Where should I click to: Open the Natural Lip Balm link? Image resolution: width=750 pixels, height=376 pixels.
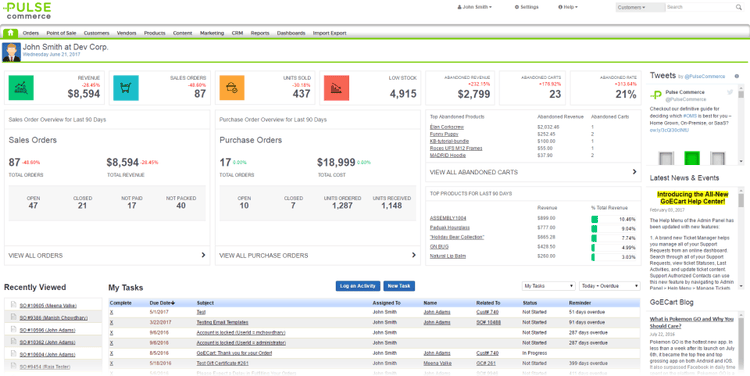(448, 256)
